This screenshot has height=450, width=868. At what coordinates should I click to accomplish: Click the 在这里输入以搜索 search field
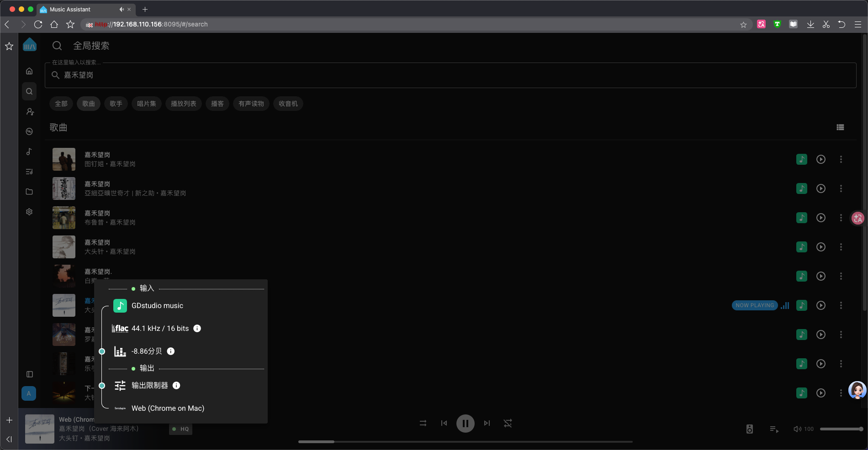(x=450, y=75)
